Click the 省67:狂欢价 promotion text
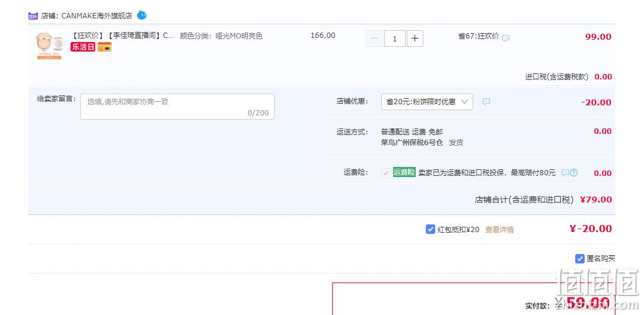Screen dimensions: 644x315 (479, 36)
